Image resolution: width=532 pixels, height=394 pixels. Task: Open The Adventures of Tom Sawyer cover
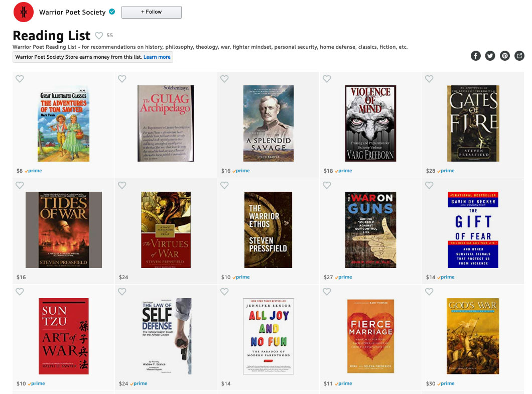(63, 123)
